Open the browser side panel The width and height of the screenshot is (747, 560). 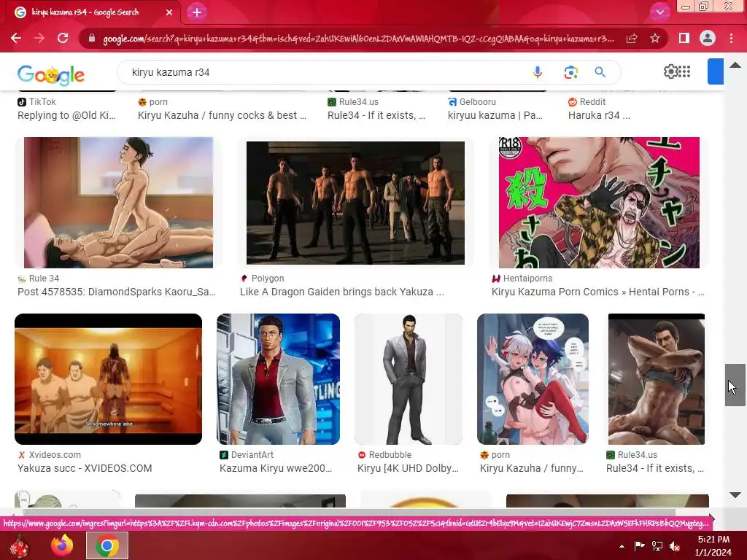684,38
